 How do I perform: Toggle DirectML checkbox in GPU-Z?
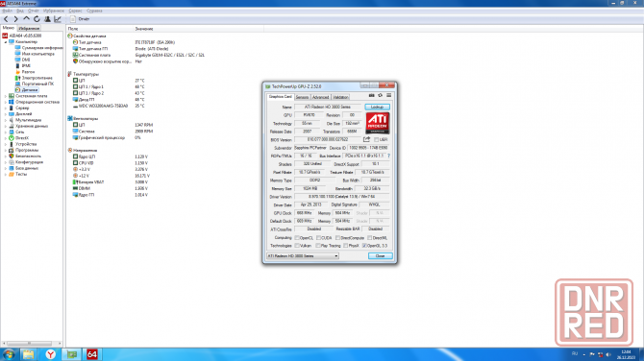pos(370,238)
